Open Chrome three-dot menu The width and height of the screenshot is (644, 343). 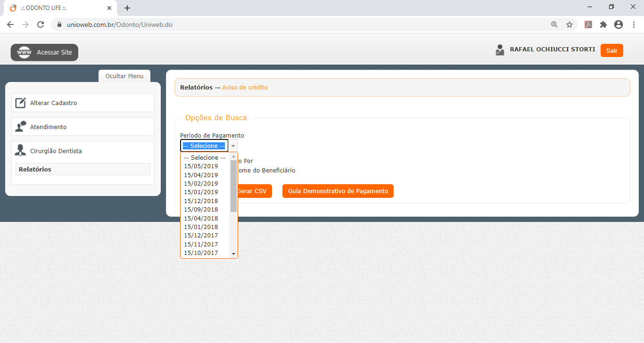coord(633,24)
